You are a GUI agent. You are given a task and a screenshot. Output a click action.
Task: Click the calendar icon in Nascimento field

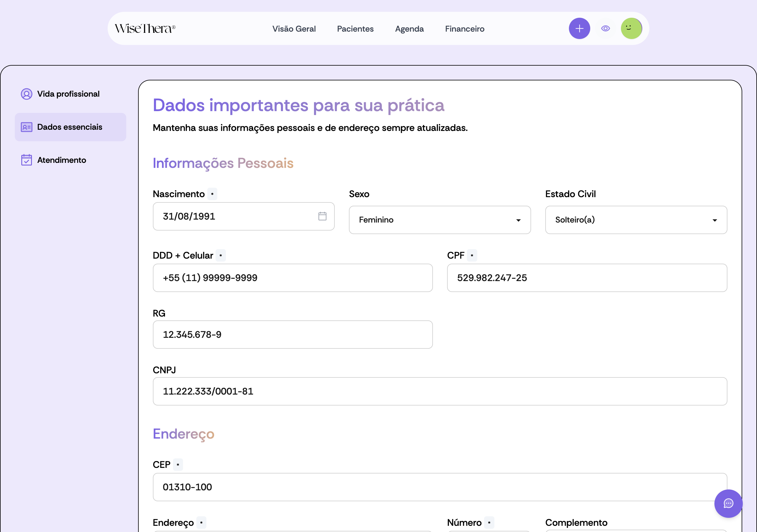point(322,216)
